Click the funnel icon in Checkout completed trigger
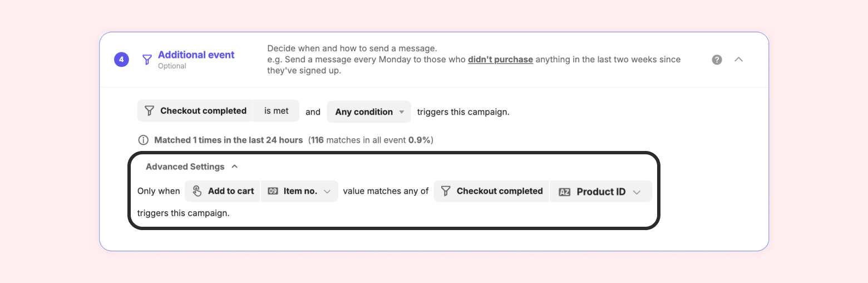This screenshot has height=283, width=868. [x=149, y=111]
